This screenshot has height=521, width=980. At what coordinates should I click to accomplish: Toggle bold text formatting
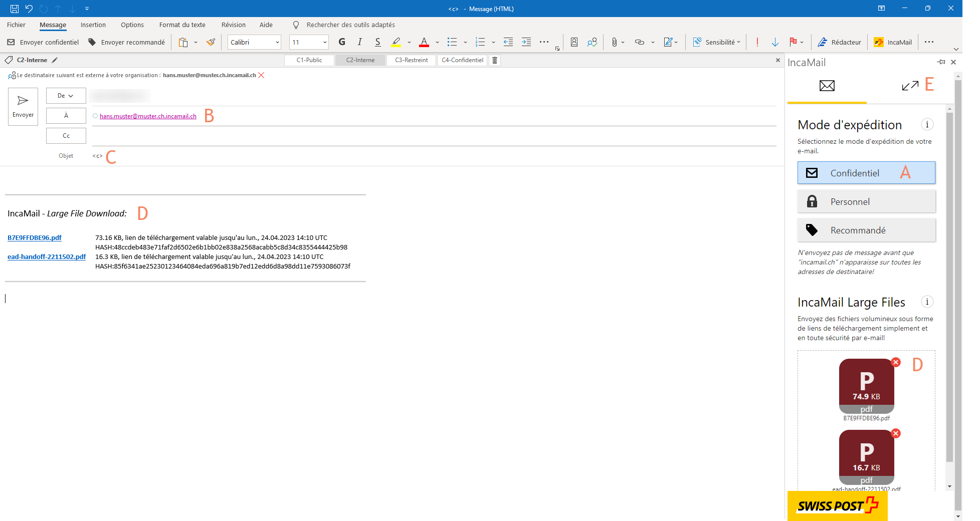(342, 43)
